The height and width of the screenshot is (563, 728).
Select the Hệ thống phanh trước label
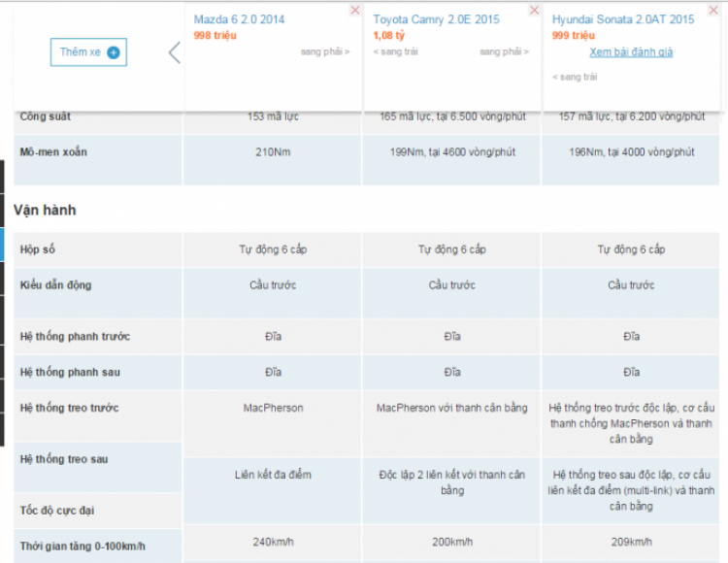click(75, 337)
